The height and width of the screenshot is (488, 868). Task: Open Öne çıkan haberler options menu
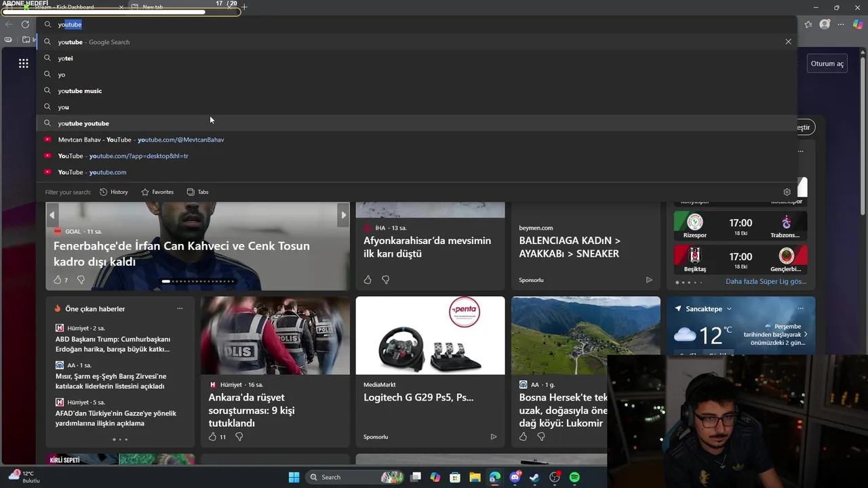180,308
